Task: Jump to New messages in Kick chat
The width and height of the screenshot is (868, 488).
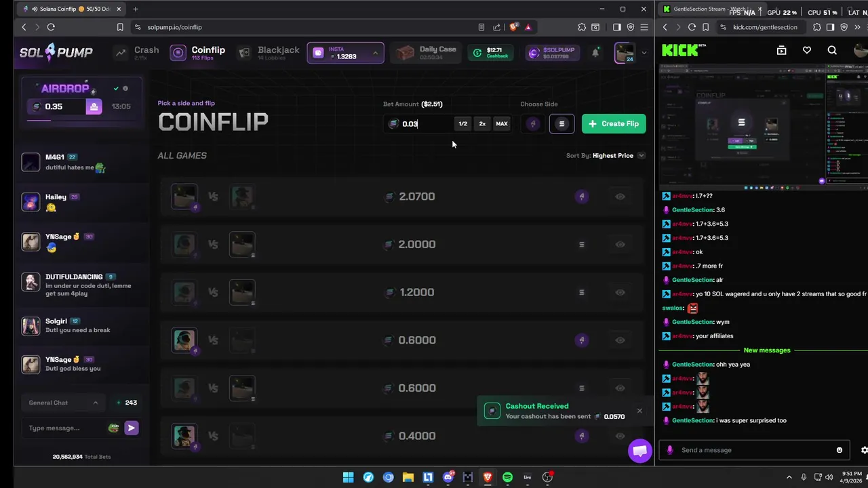Action: 767,350
